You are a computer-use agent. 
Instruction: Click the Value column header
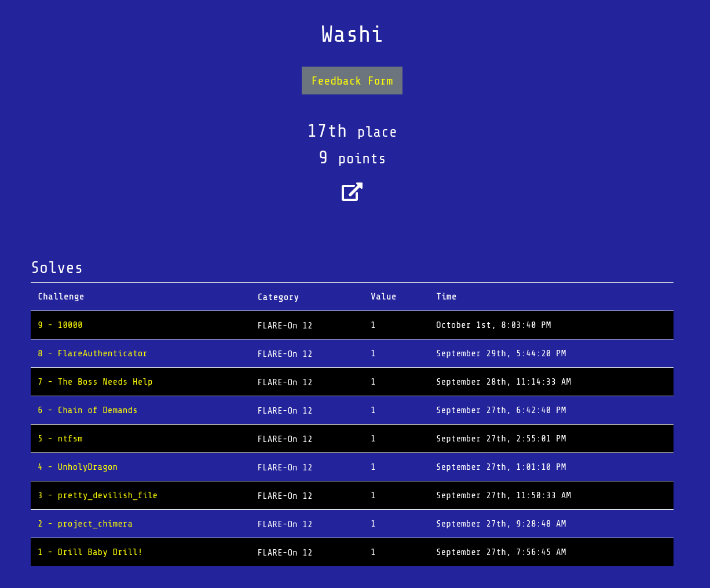click(383, 297)
